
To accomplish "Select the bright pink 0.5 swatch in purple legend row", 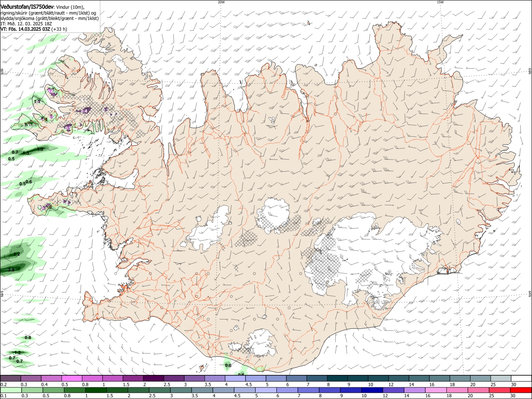I will 71,378.
